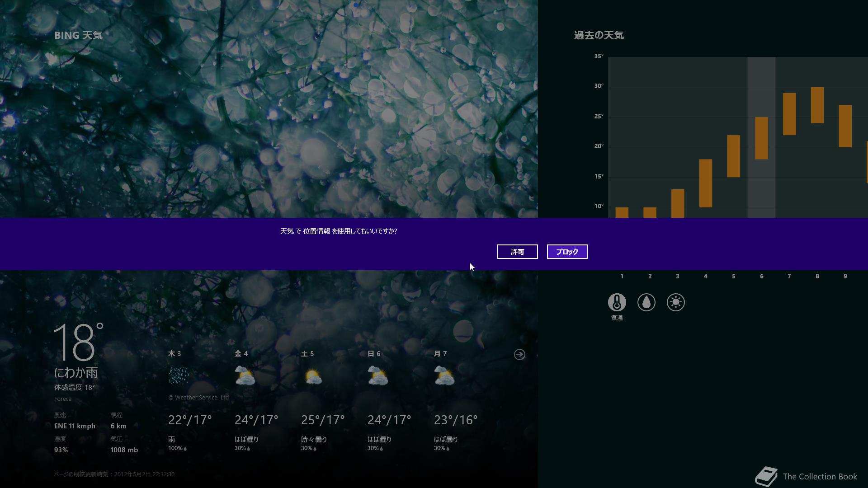Click the partly sunny icon for 土 5
Viewport: 868px width, 488px height.
(x=313, y=376)
